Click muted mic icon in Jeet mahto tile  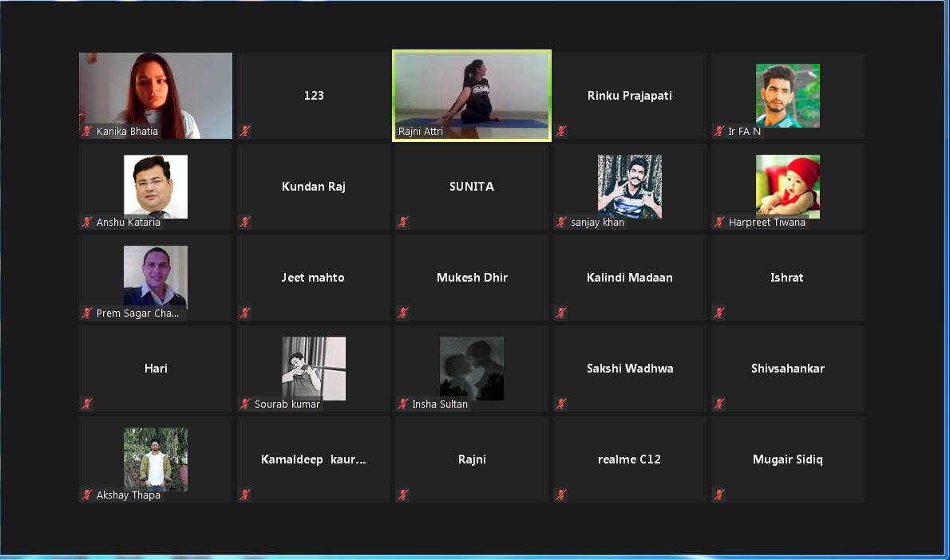click(x=245, y=313)
